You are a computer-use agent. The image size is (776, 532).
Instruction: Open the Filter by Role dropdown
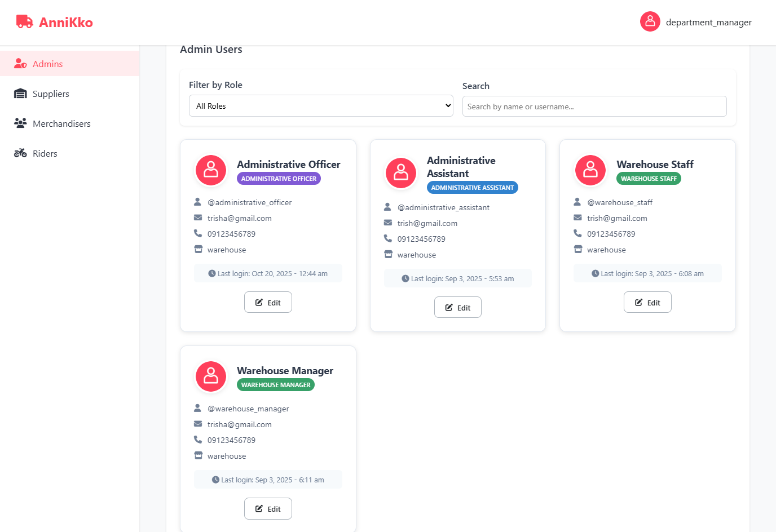pyautogui.click(x=321, y=106)
